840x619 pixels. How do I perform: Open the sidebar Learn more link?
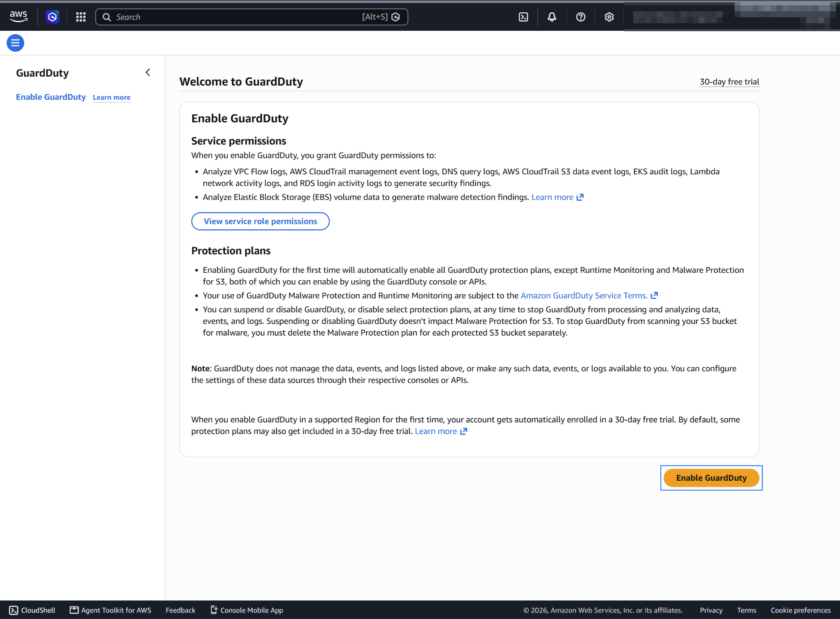point(112,98)
